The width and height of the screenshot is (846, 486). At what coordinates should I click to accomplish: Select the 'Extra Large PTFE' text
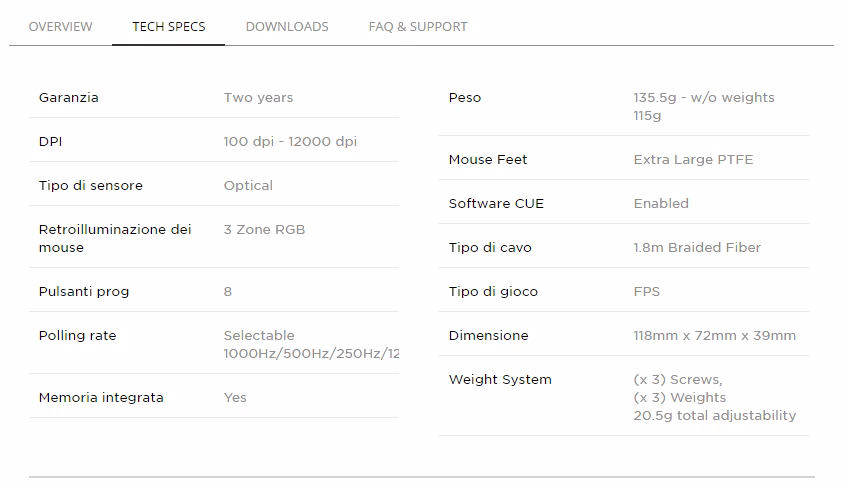(693, 160)
